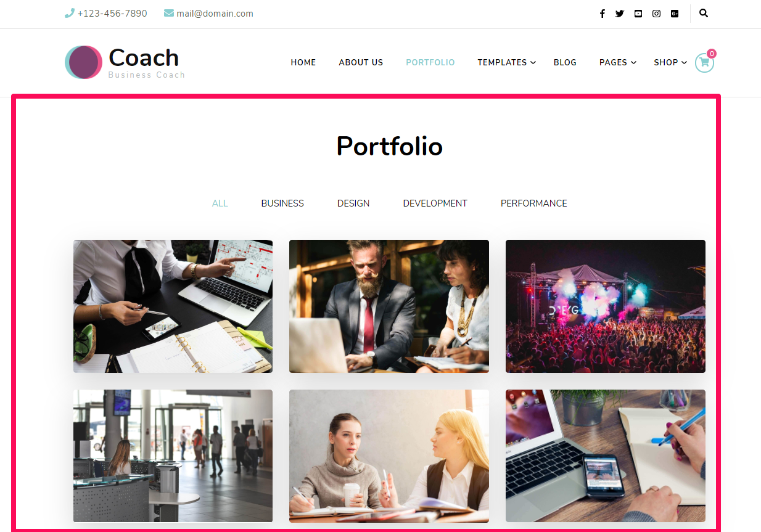Filter portfolio by Design

(x=353, y=203)
